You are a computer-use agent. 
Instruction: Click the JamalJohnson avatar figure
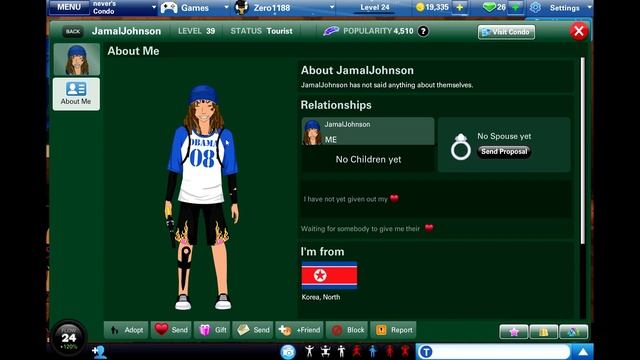pyautogui.click(x=202, y=198)
